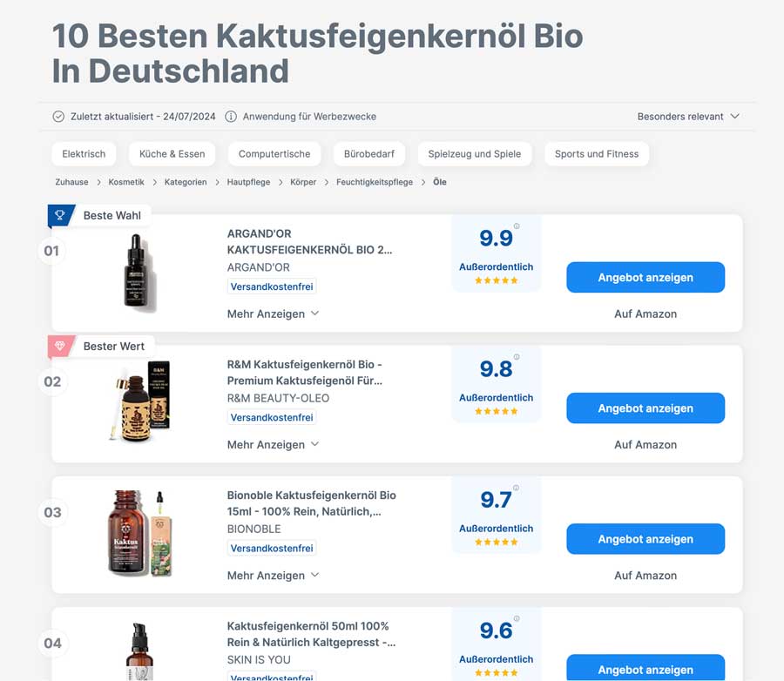
Task: Expand Mehr Anzeigen for Bionoble product
Action: click(273, 576)
